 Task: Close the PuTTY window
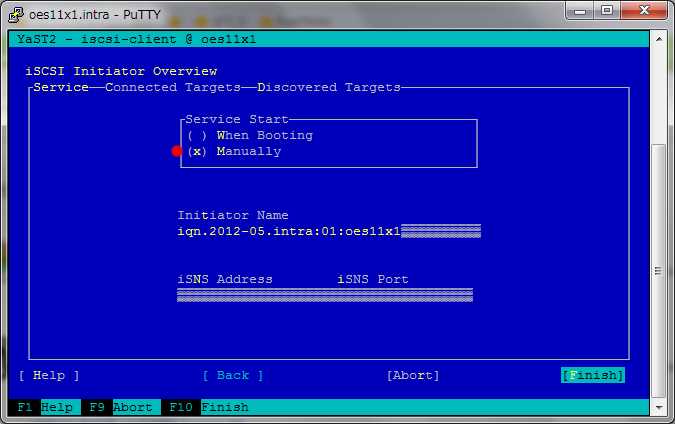point(644,11)
